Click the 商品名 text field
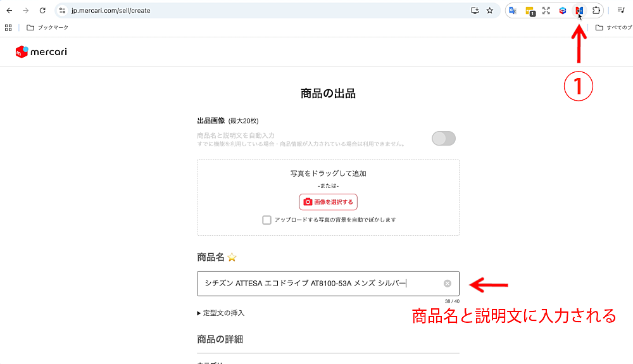 [x=328, y=284]
